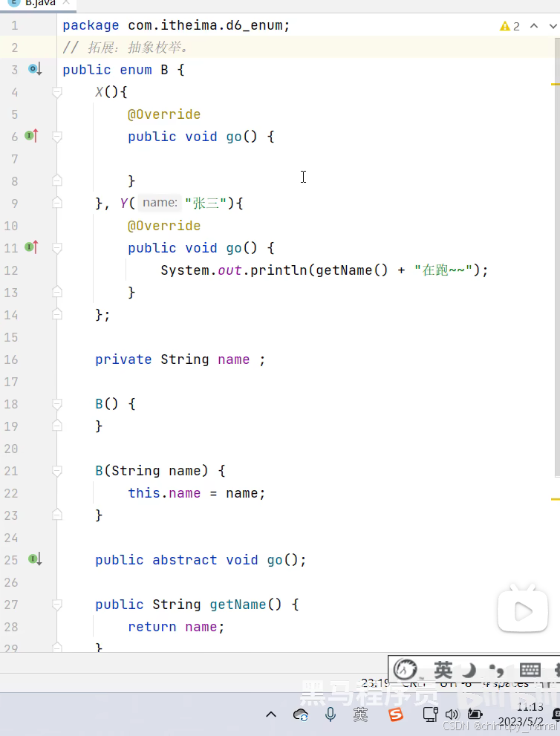Click the Sogou IME logo on floating toolbar
This screenshot has height=736, width=560.
click(x=405, y=669)
